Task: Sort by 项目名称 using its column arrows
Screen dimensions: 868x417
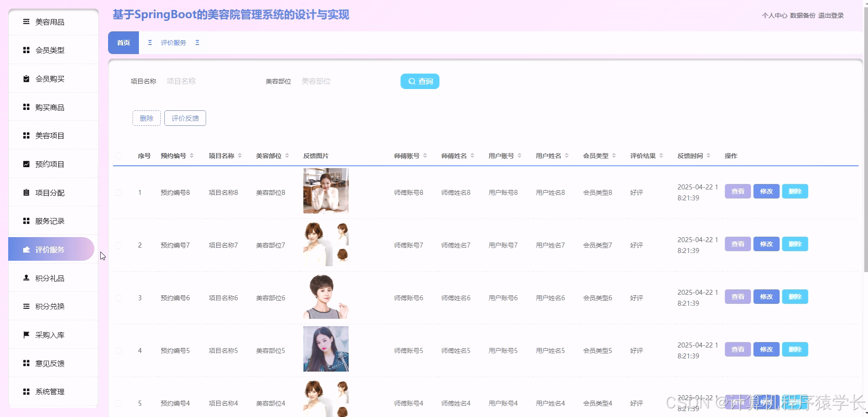Action: point(240,156)
